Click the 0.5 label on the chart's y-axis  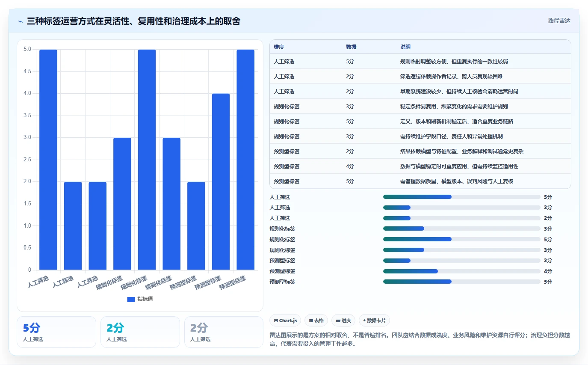(x=27, y=248)
